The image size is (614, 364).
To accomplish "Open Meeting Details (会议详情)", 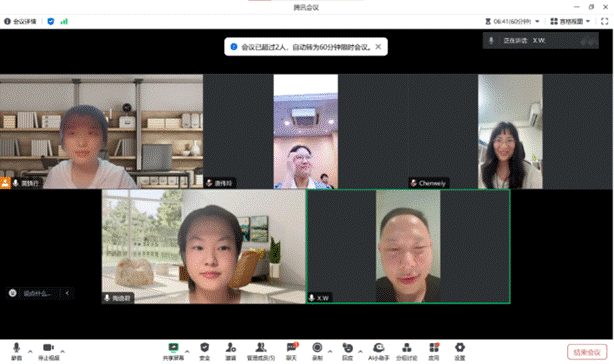I will click(x=20, y=22).
